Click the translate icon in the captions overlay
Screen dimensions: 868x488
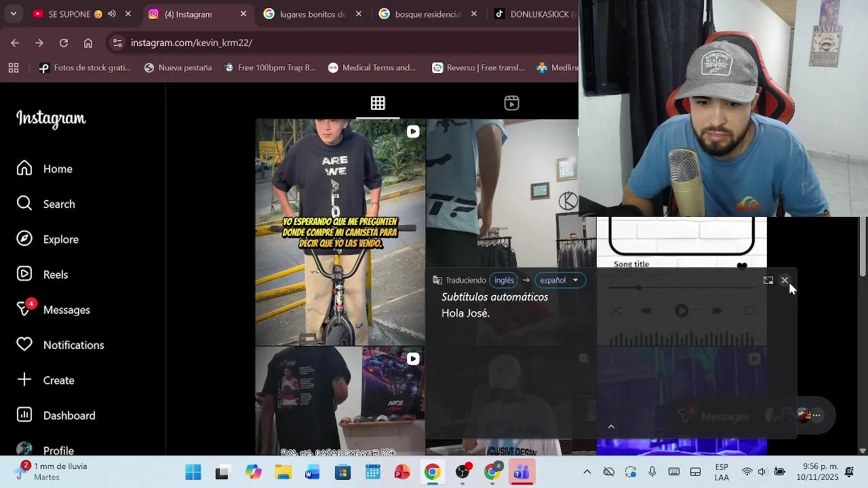click(x=437, y=280)
